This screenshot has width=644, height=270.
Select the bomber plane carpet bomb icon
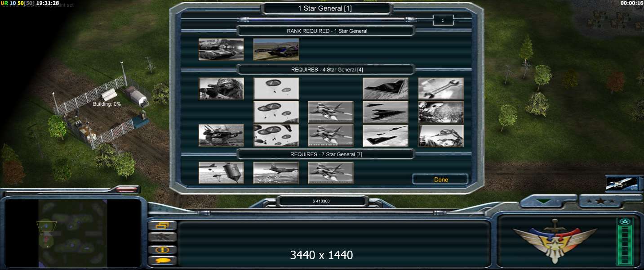pos(276,173)
